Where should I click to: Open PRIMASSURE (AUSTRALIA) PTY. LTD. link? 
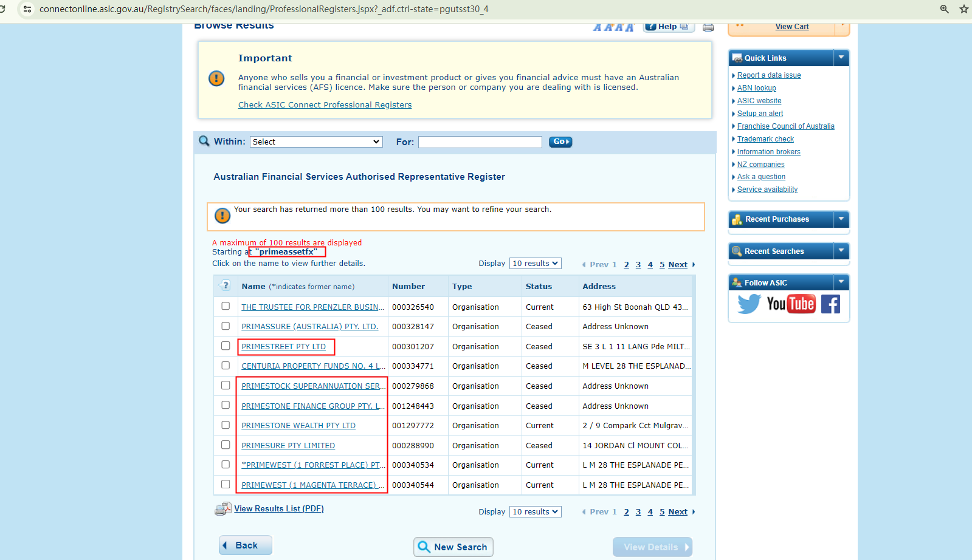tap(310, 327)
